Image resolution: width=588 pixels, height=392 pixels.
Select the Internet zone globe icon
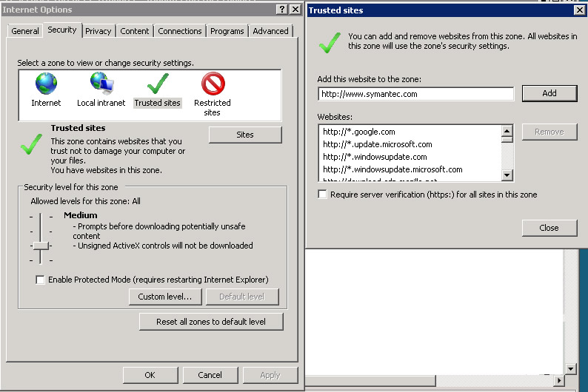point(46,84)
